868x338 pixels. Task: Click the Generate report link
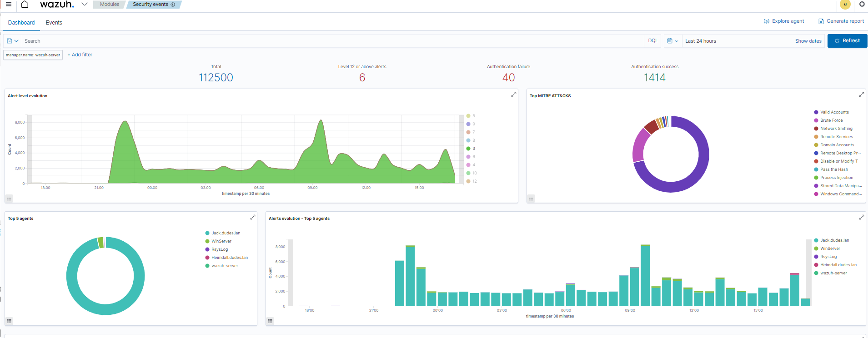[841, 21]
